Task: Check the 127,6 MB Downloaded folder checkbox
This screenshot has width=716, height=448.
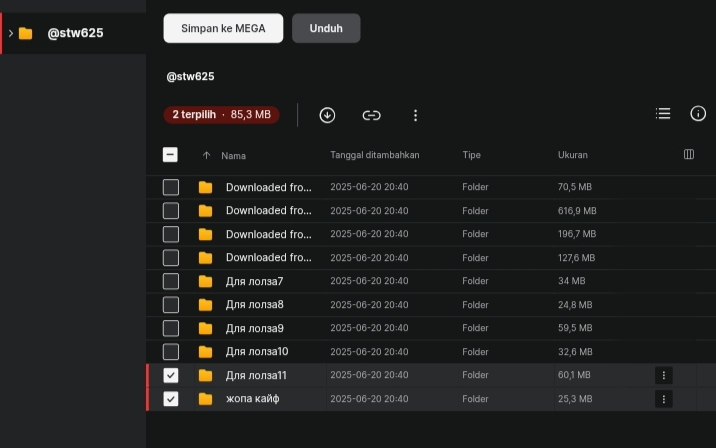Action: [171, 258]
